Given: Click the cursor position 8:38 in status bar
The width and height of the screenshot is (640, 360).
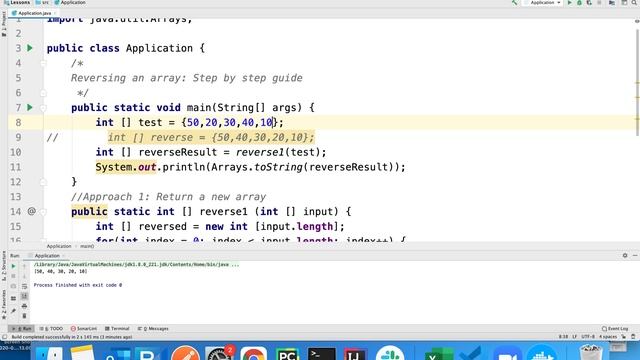Looking at the screenshot, I should point(563,337).
